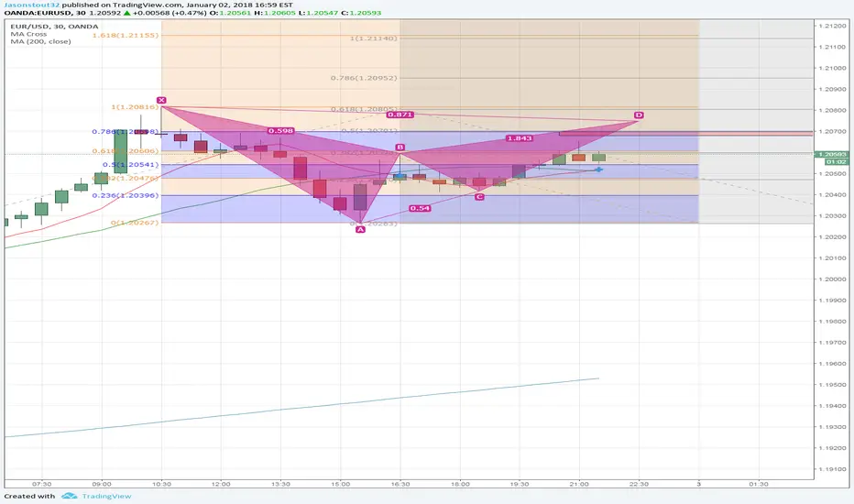Viewport: 854px width, 504px height.
Task: Select the C point label of the pattern
Action: tap(479, 197)
